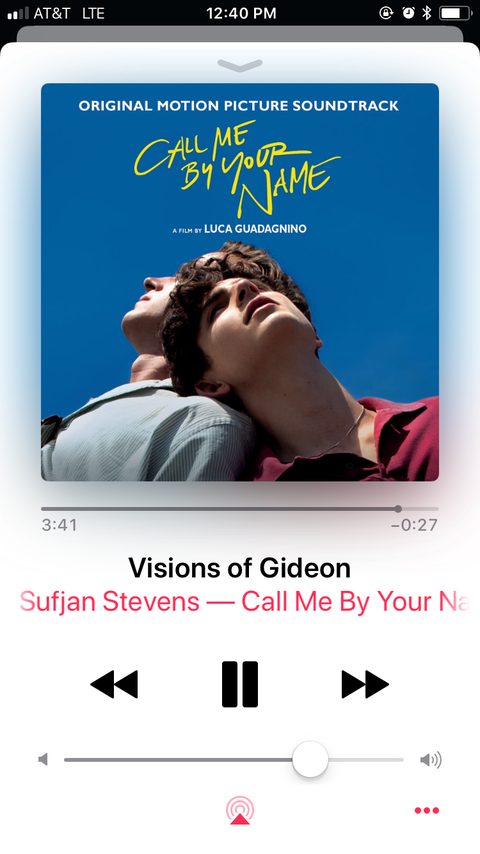Go back to the previous track

tap(114, 684)
